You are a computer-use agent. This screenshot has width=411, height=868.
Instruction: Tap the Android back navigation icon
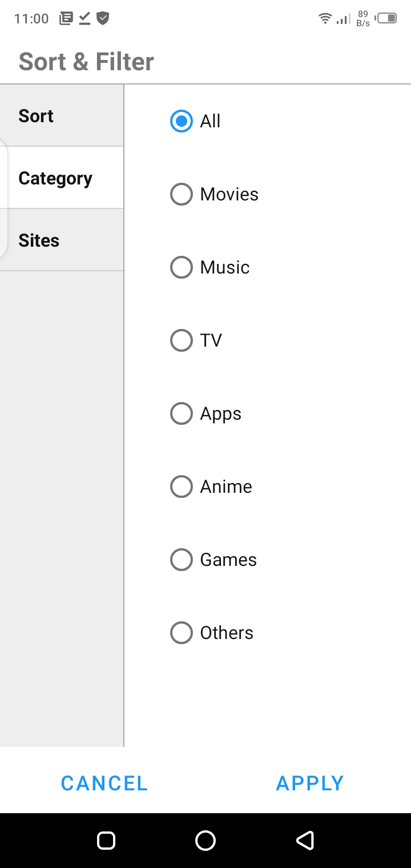tap(305, 840)
